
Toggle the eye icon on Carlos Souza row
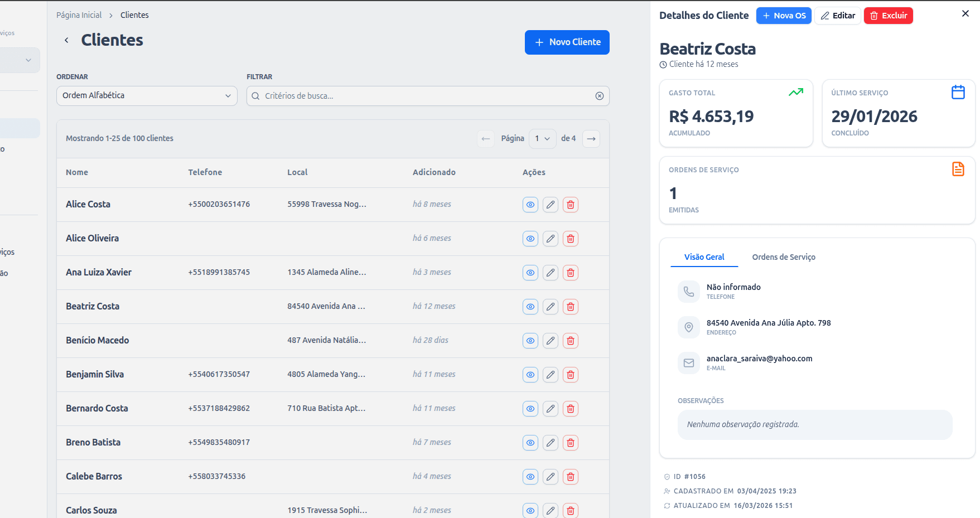click(530, 510)
